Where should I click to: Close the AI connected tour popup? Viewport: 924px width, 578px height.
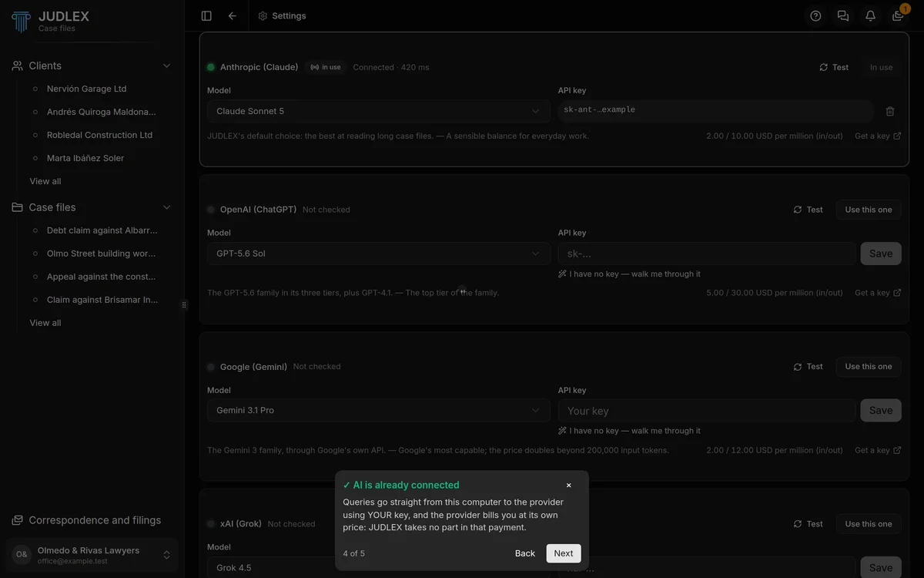569,485
